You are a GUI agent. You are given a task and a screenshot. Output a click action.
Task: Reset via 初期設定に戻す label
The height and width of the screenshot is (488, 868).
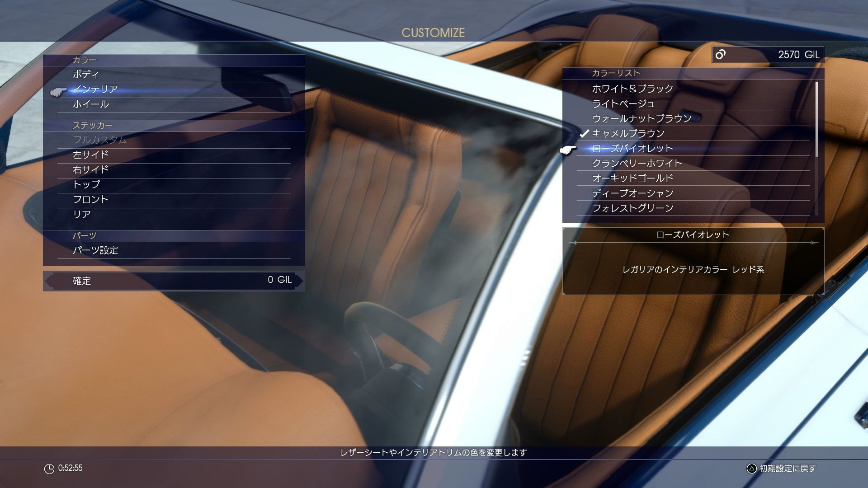coord(788,469)
